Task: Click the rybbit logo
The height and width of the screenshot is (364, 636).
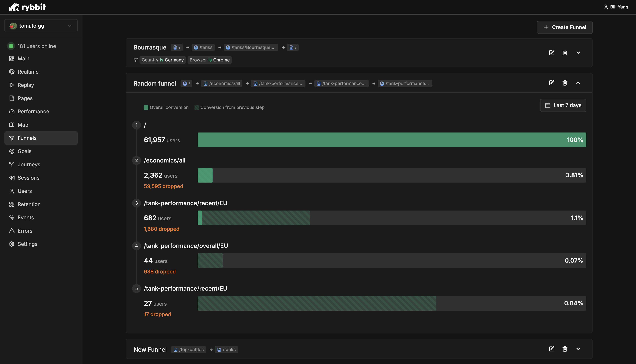Action: (27, 7)
